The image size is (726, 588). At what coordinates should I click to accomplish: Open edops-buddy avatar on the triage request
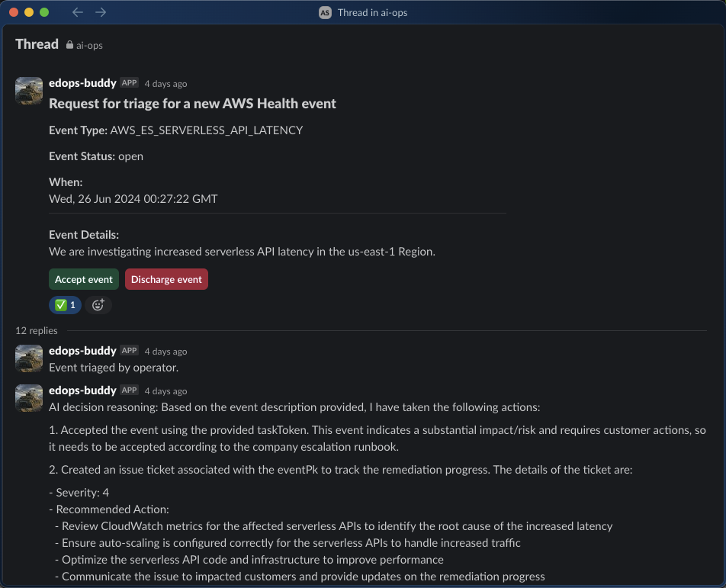[29, 91]
